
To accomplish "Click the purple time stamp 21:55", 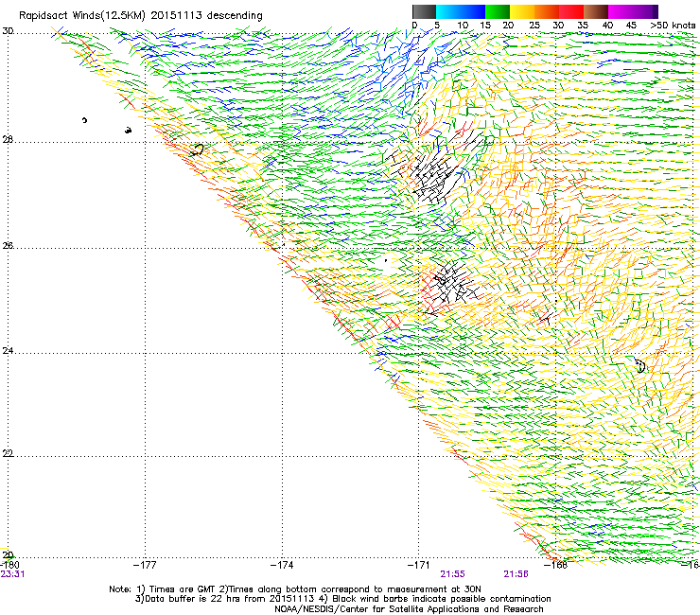I will click(453, 574).
